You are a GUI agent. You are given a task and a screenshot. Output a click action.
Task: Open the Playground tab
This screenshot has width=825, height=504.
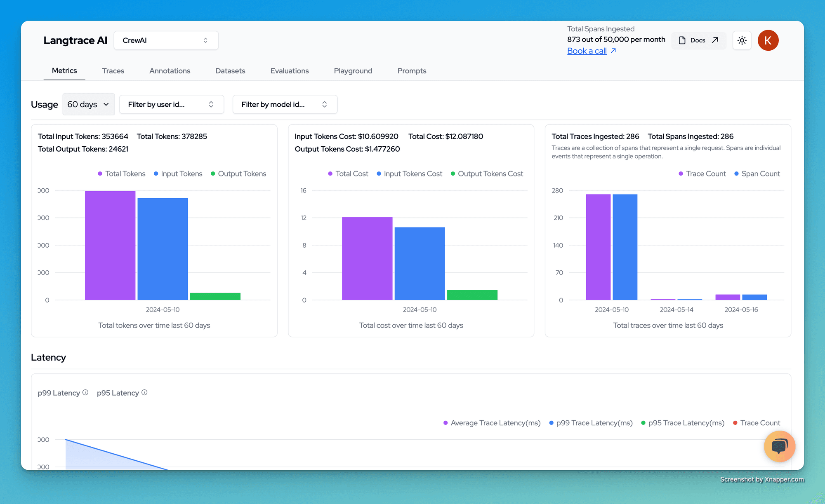click(x=353, y=71)
